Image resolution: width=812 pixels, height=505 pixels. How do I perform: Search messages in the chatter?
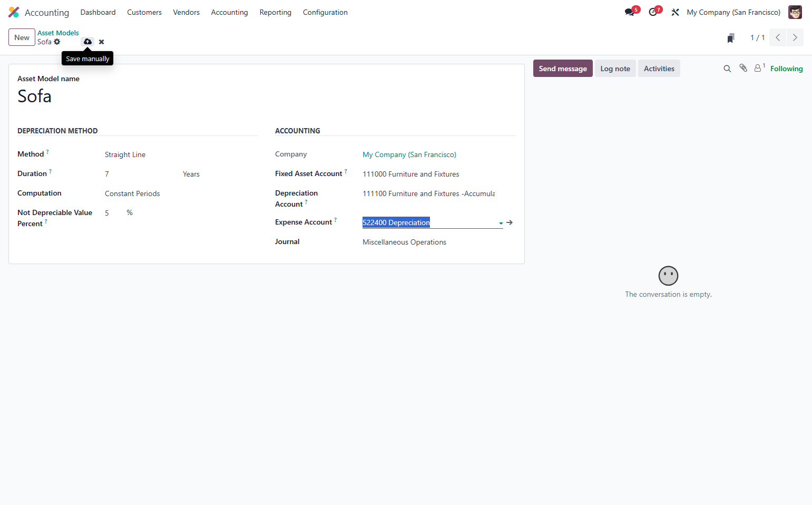pyautogui.click(x=727, y=69)
